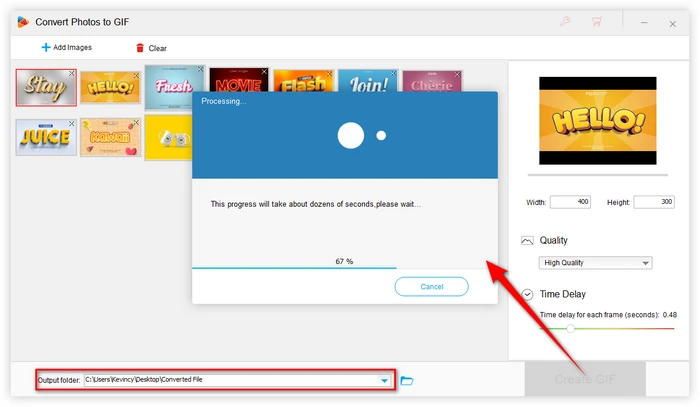Remove the JUICE thumbnail with its X

[71, 123]
